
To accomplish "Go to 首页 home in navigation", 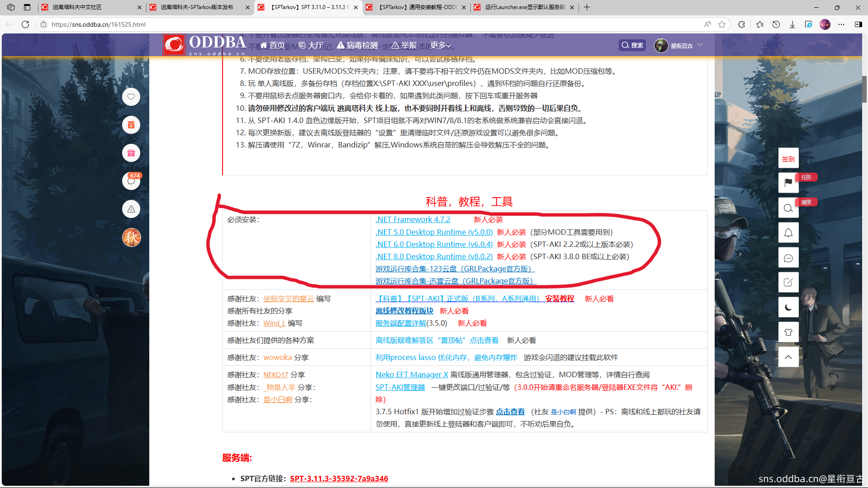I will pos(272,45).
